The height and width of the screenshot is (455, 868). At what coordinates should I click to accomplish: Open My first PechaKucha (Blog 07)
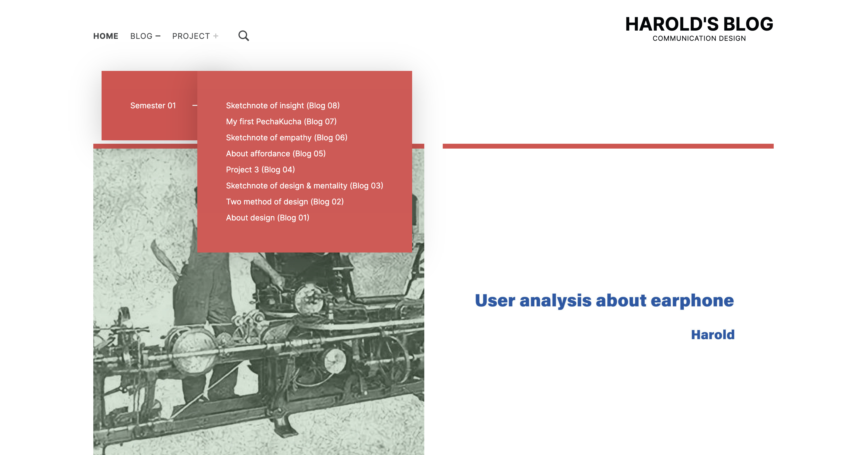click(281, 122)
